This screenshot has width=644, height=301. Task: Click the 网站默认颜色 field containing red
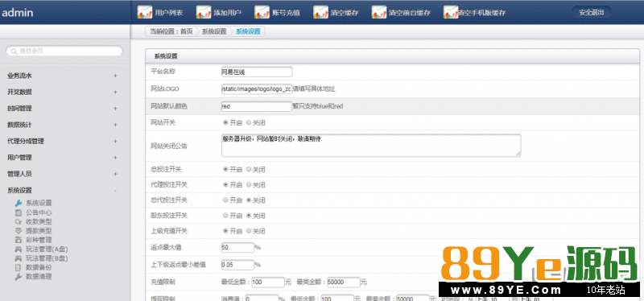pyautogui.click(x=257, y=106)
